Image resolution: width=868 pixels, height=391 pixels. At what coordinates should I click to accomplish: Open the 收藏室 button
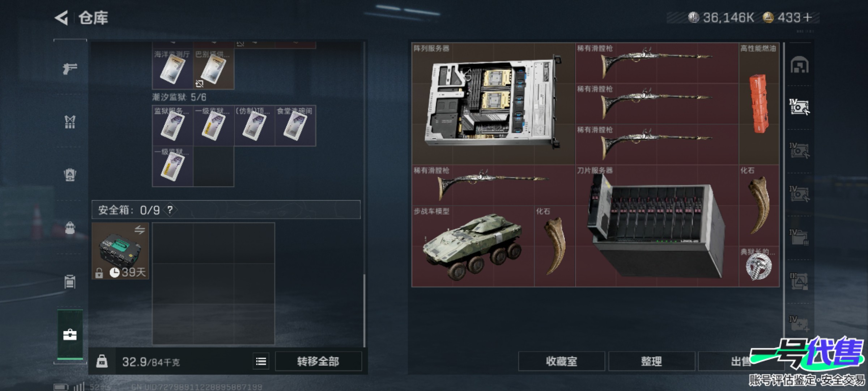coord(561,361)
